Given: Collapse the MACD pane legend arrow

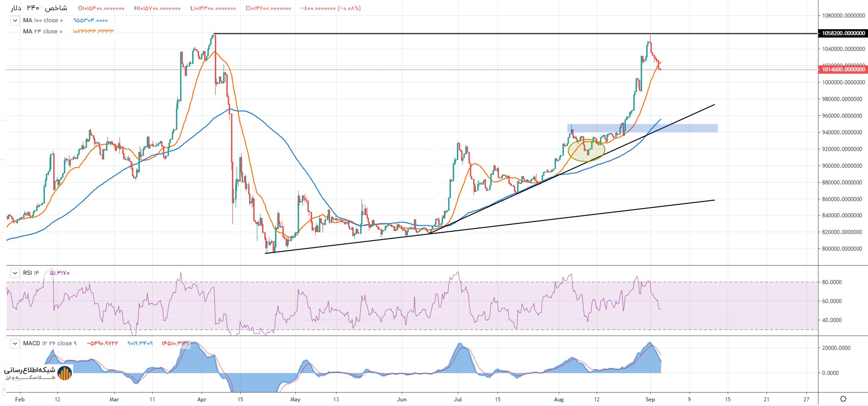Looking at the screenshot, I should [x=15, y=343].
